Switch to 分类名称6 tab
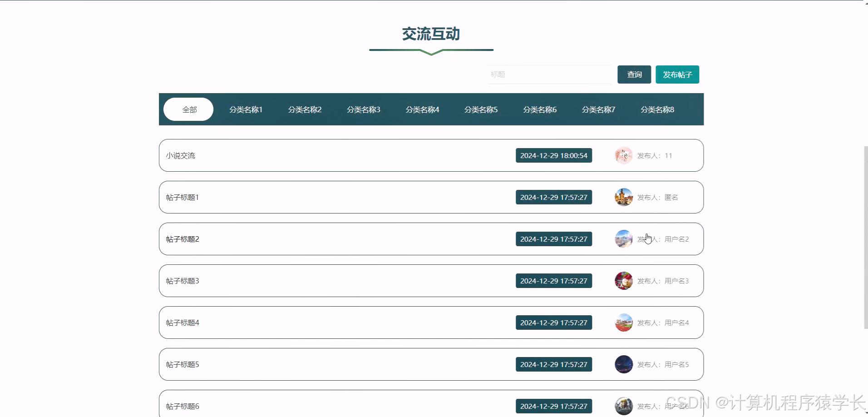 (x=540, y=109)
